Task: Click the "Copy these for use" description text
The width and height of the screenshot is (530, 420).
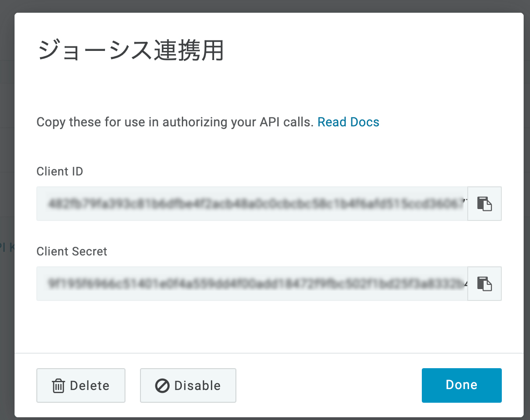Action: (x=175, y=122)
